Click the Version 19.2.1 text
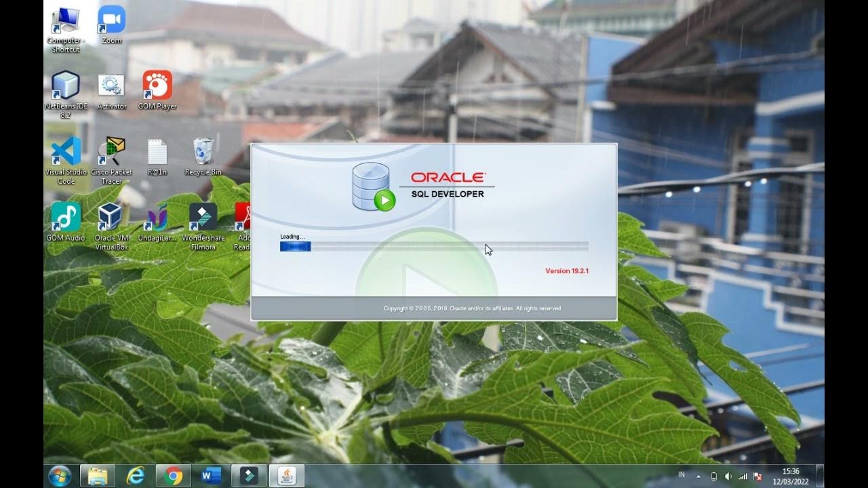Image resolution: width=868 pixels, height=488 pixels. [567, 271]
